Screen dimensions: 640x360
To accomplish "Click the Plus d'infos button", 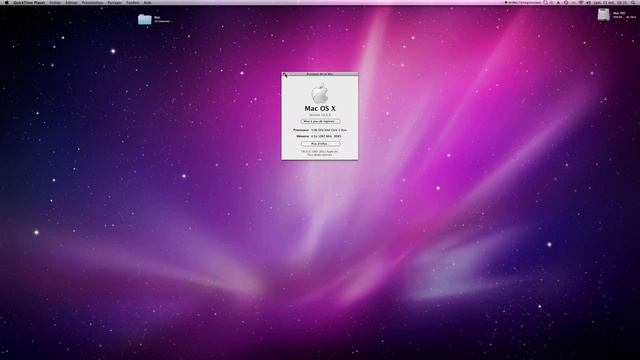I will tap(320, 144).
